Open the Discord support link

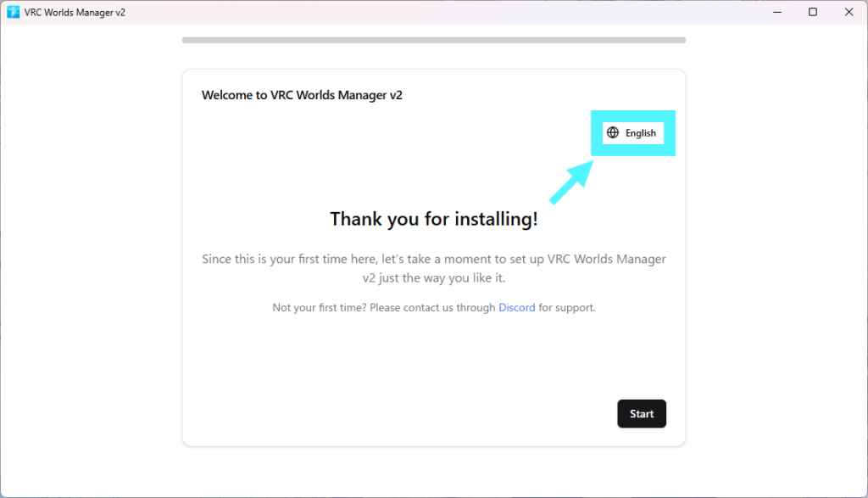click(516, 307)
